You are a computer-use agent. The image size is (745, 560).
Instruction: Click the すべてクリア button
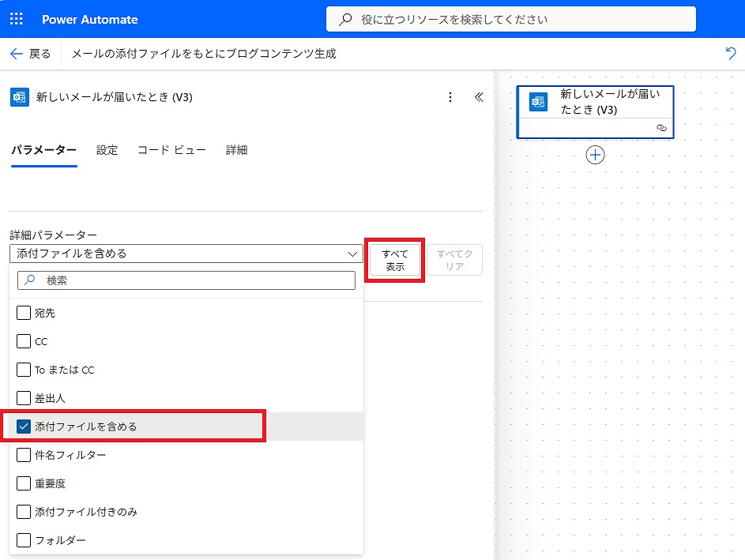pyautogui.click(x=455, y=260)
